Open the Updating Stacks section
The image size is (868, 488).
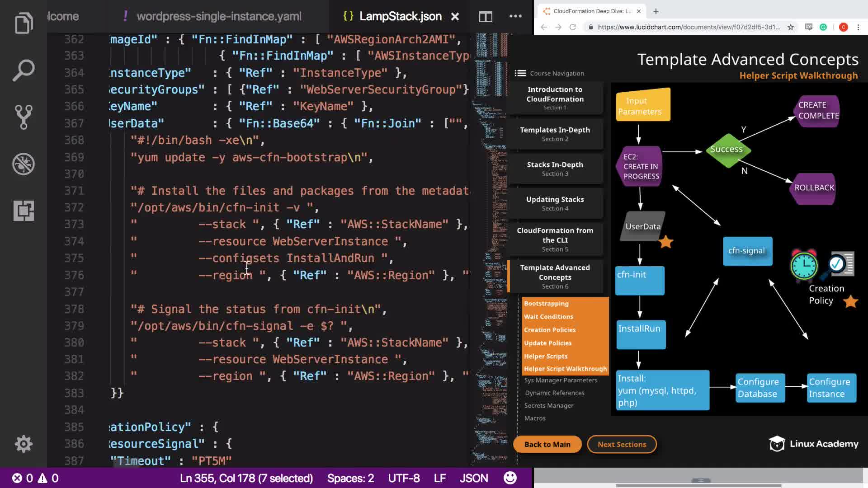click(x=555, y=203)
